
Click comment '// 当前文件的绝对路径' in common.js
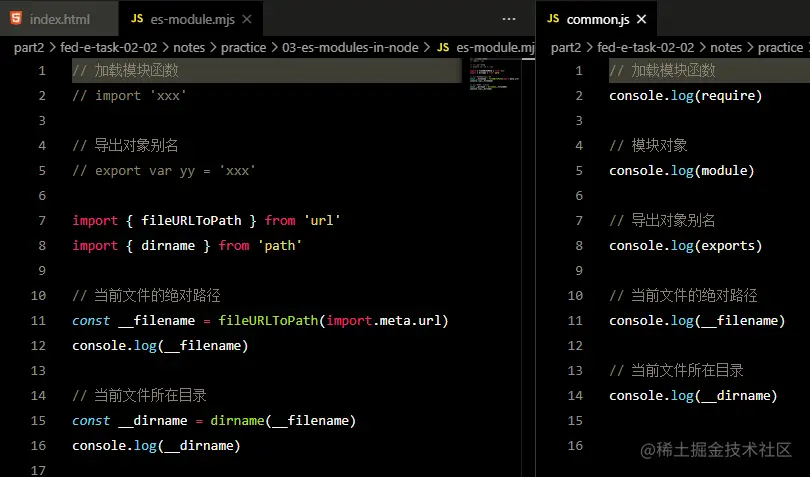click(x=683, y=296)
